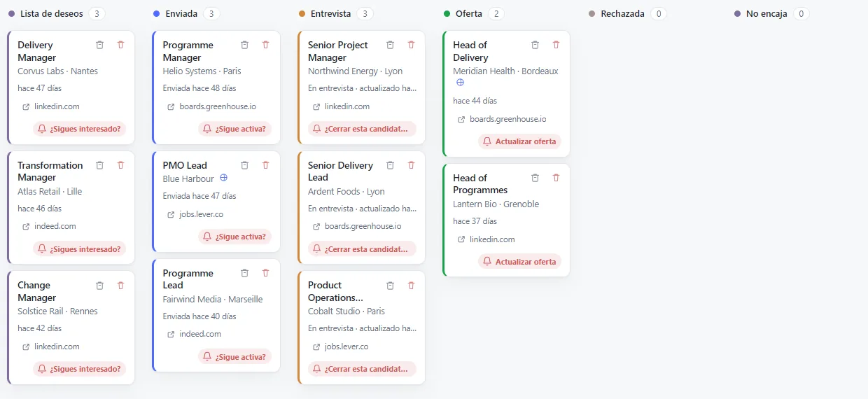Click the count badge '2' next to Oferta

tap(496, 14)
